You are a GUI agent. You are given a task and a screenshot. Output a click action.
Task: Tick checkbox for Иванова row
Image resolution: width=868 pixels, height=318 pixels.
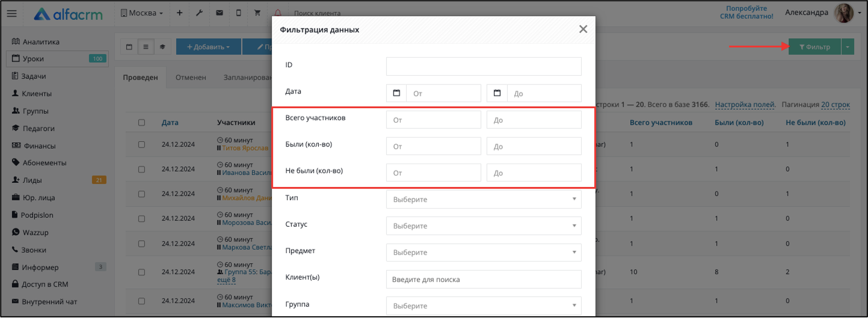click(x=141, y=169)
